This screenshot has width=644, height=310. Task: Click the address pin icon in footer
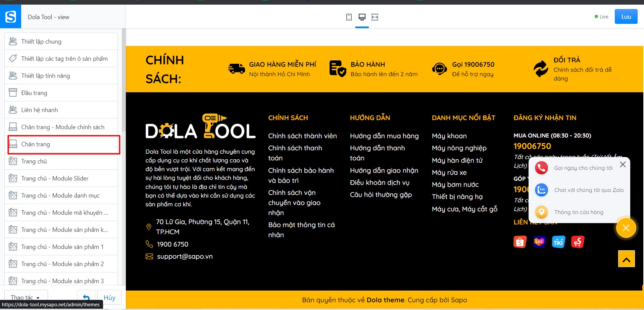(149, 227)
